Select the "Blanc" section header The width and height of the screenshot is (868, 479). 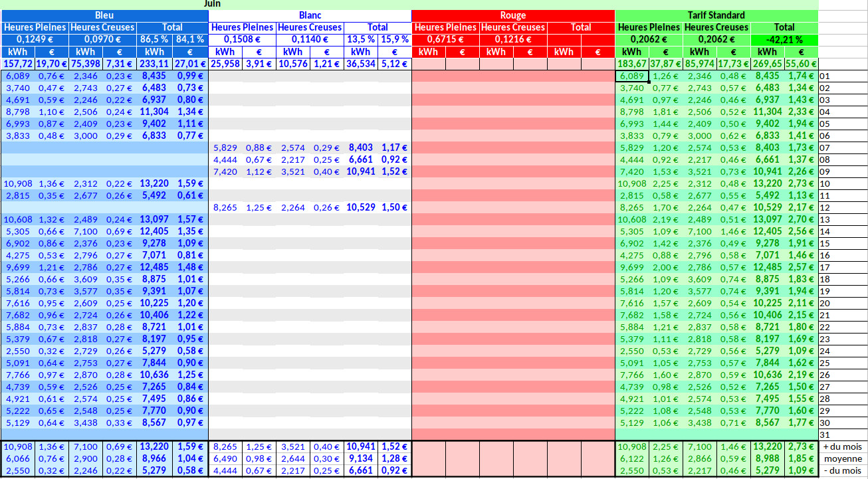pyautogui.click(x=310, y=15)
